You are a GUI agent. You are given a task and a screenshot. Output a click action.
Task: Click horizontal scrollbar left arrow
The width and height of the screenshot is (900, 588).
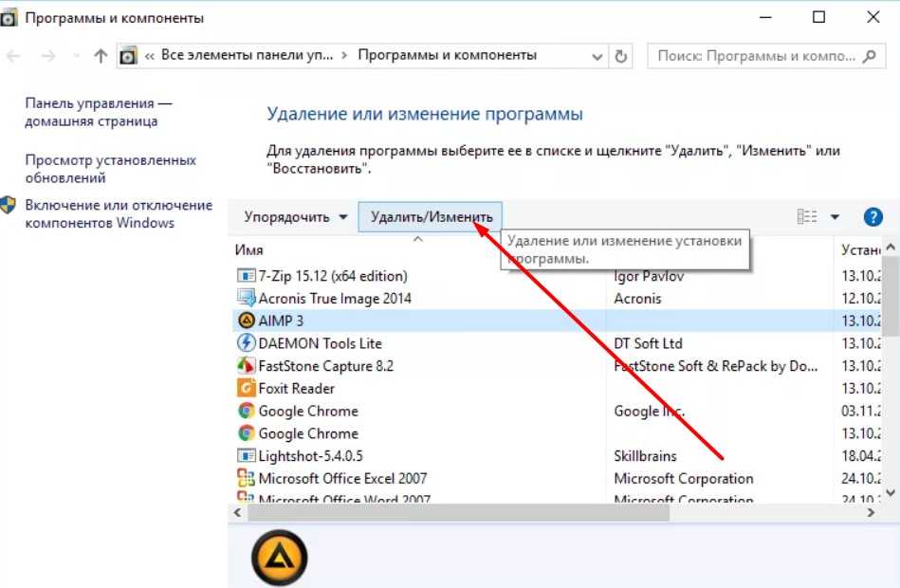click(x=238, y=513)
